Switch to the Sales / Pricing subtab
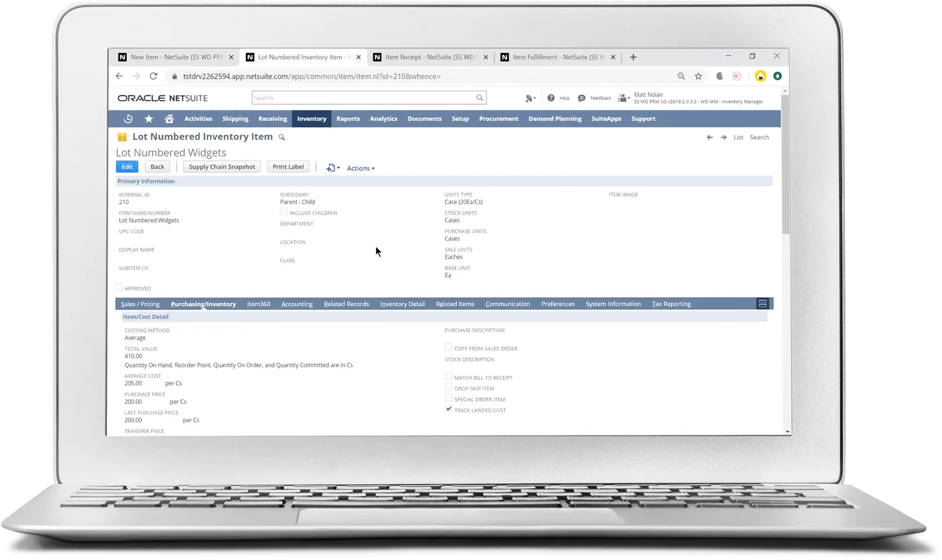This screenshot has width=942, height=560. click(x=140, y=304)
